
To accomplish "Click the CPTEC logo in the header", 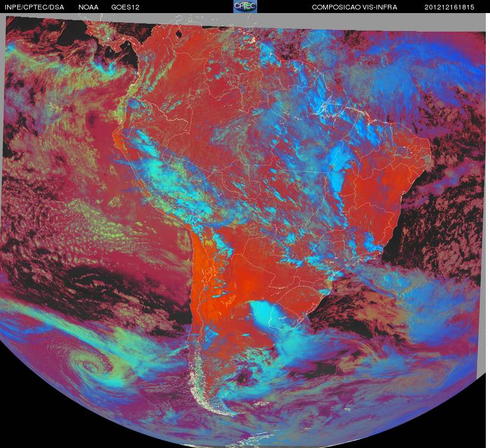I will point(245,7).
